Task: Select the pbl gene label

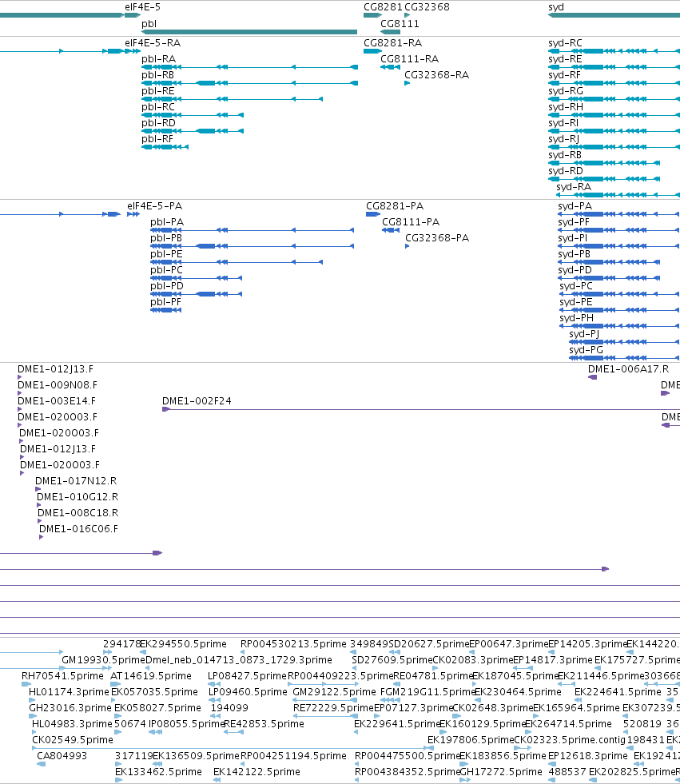Action: (x=149, y=23)
